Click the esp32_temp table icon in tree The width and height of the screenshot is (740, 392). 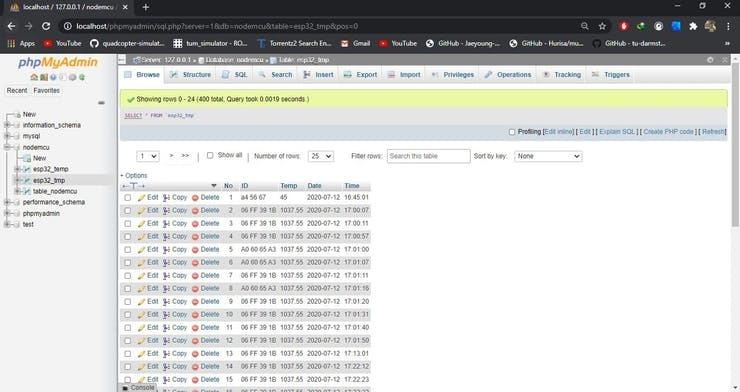[27, 169]
